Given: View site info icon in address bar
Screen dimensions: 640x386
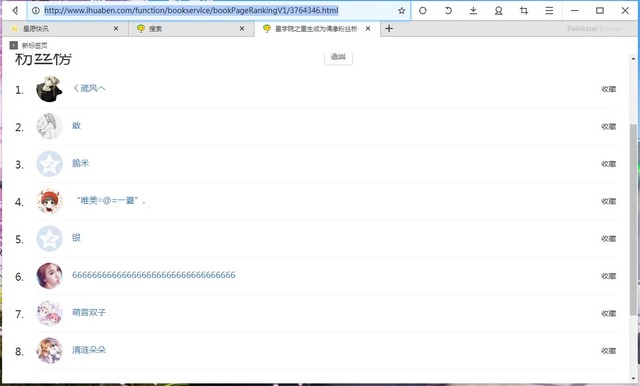Looking at the screenshot, I should tap(36, 11).
